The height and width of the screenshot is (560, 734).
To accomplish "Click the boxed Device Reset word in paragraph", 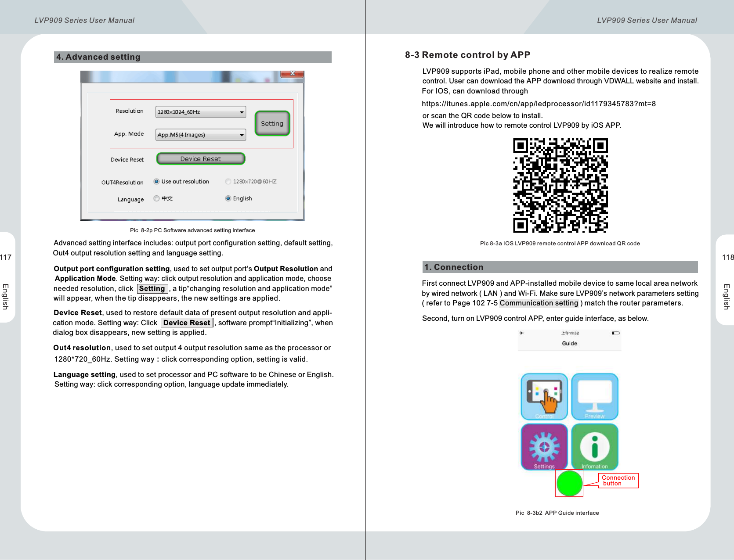I will pyautogui.click(x=187, y=323).
